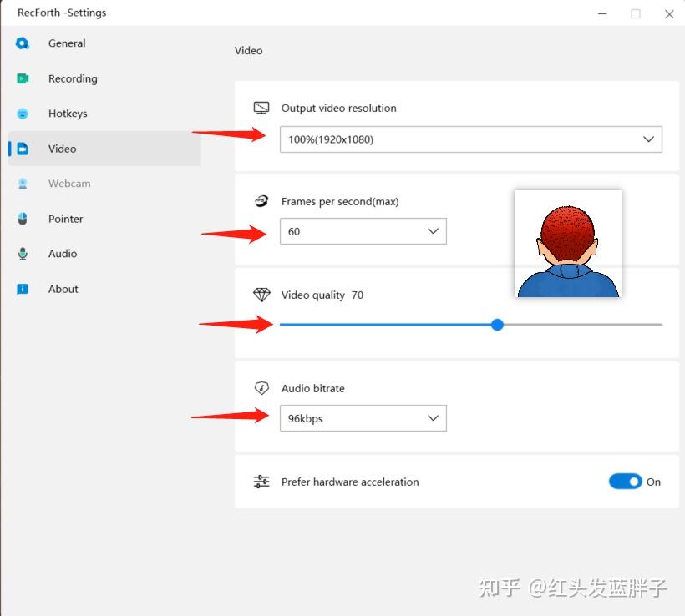685x616 pixels.
Task: Open the General settings icon in sidebar
Action: pos(23,43)
